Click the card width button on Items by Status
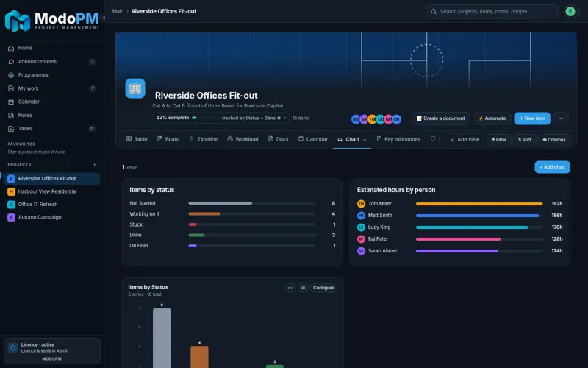The width and height of the screenshot is (588, 368). (x=290, y=288)
